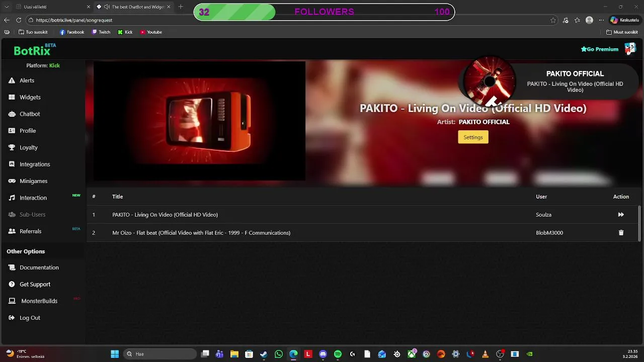The height and width of the screenshot is (362, 644).
Task: Open the Keskustelu Copilot button
Action: (x=624, y=20)
